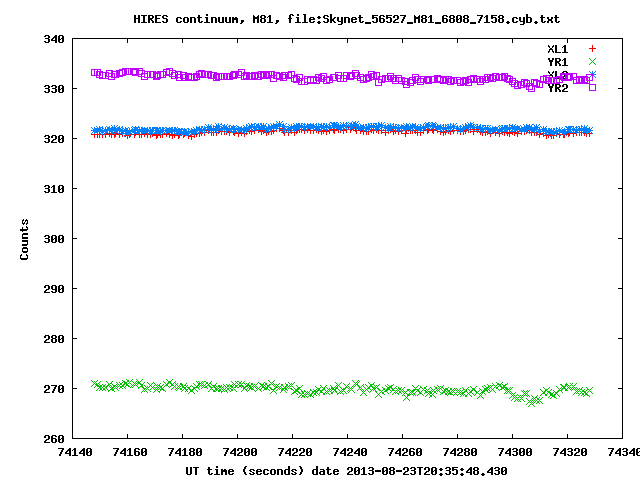Click the y-axis tick label 260
The image size is (640, 480).
pyautogui.click(x=54, y=439)
